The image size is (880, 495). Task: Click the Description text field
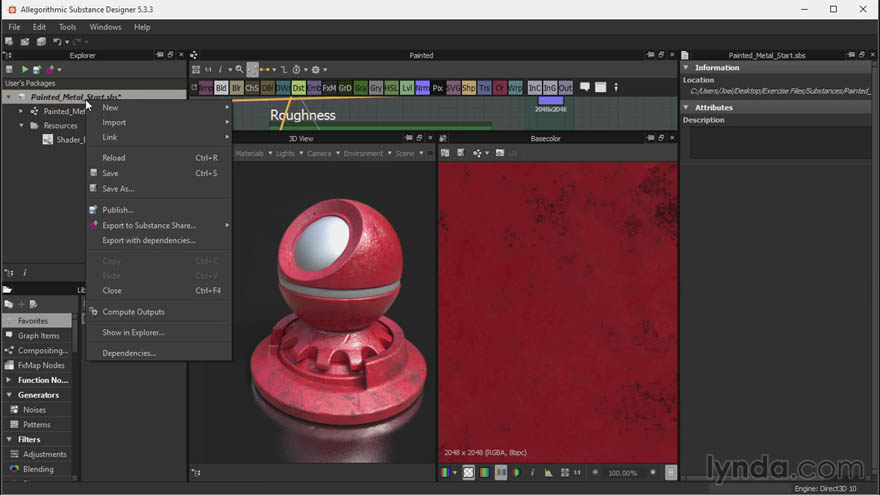780,143
